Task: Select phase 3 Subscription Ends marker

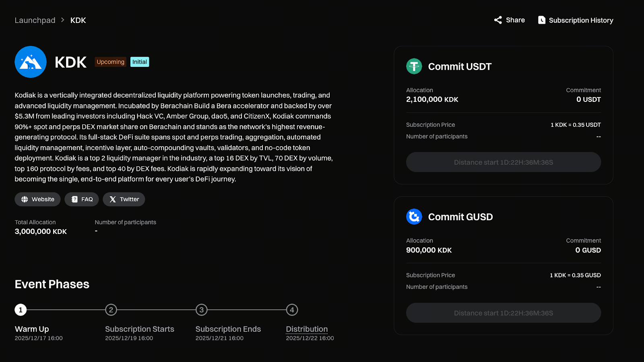Action: click(201, 310)
